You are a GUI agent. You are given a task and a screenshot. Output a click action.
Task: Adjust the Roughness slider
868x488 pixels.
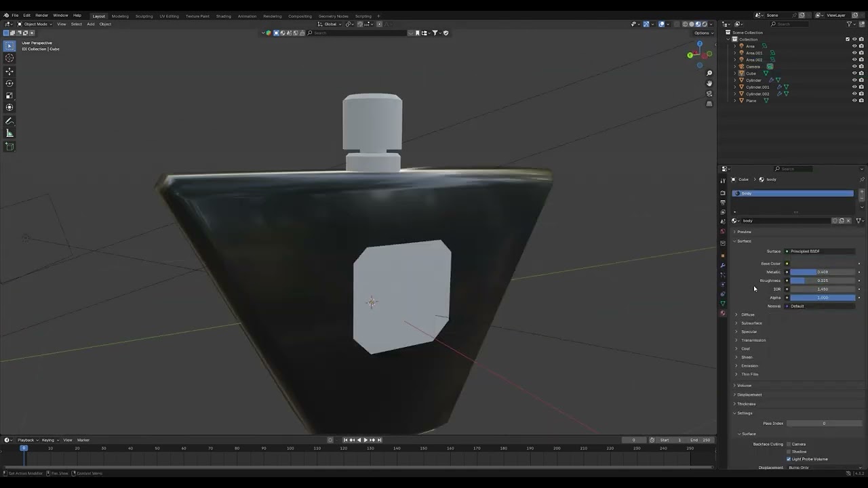coord(823,281)
